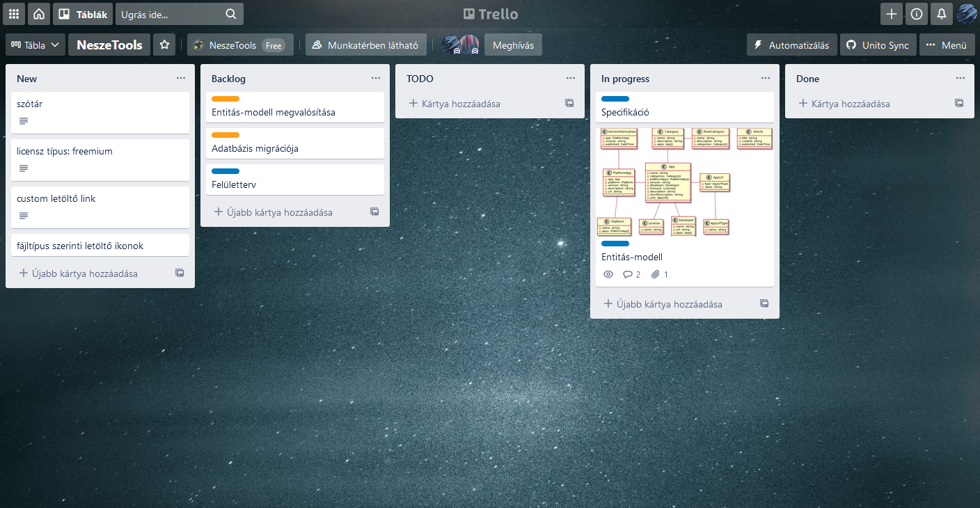Open the apps grid menu icon
The height and width of the screenshot is (508, 980).
coord(14,14)
